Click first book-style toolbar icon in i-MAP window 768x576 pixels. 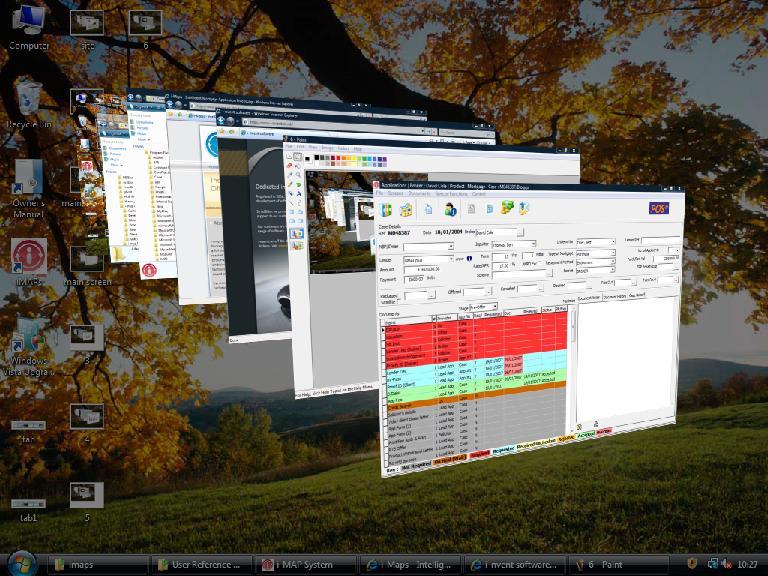pos(386,210)
